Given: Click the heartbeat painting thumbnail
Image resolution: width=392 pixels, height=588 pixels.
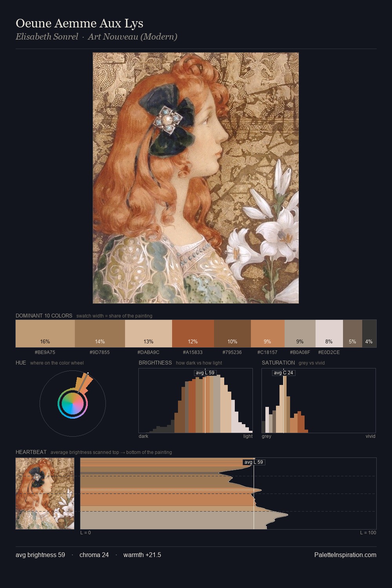Looking at the screenshot, I should coord(45,494).
